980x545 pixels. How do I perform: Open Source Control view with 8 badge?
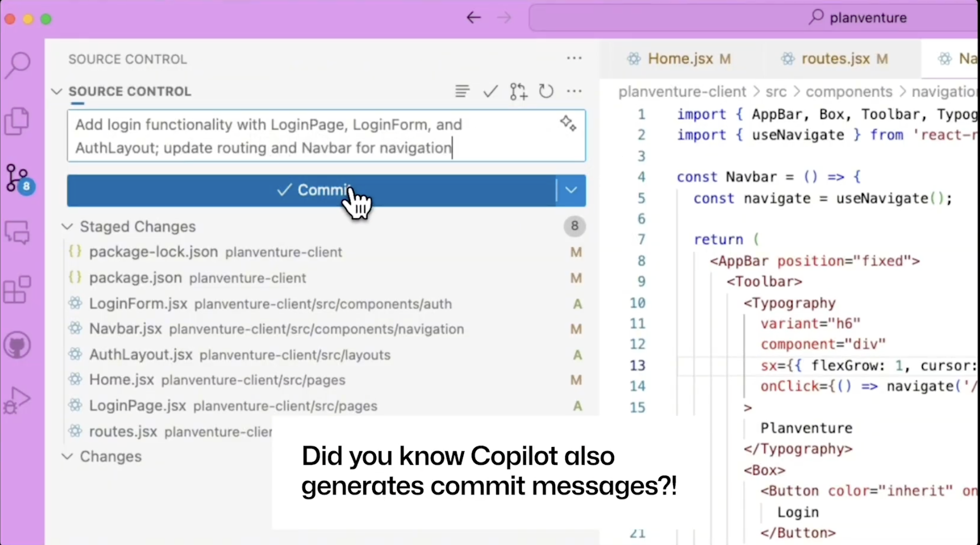tap(18, 178)
